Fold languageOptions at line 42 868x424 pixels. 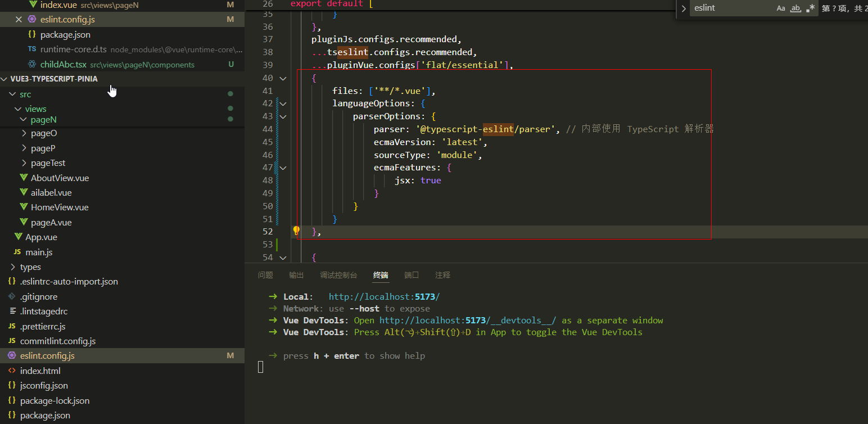pyautogui.click(x=283, y=103)
